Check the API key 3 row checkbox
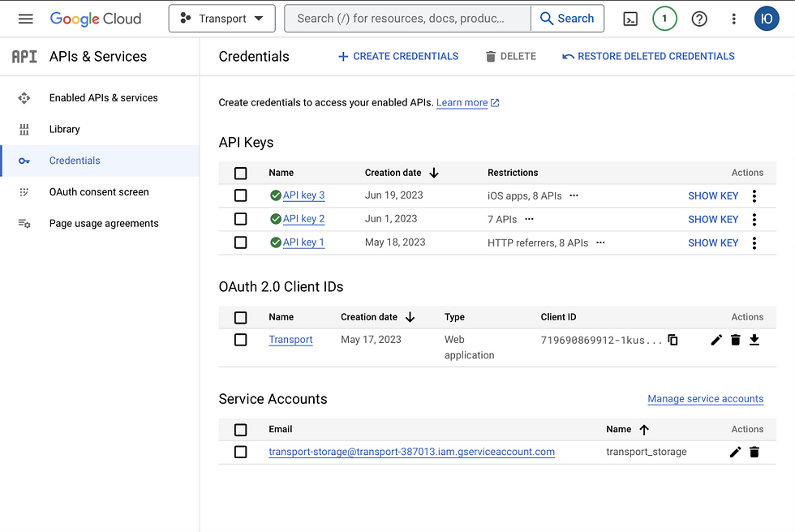795x532 pixels. click(240, 195)
